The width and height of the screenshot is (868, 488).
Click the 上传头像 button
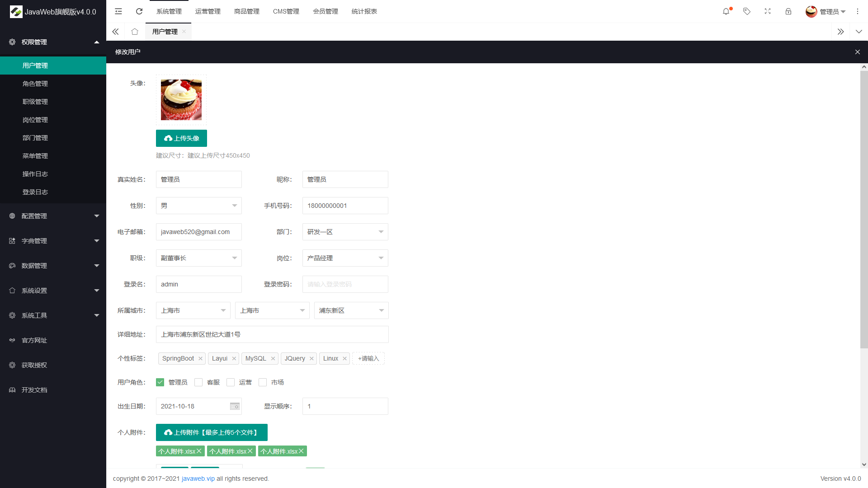181,138
